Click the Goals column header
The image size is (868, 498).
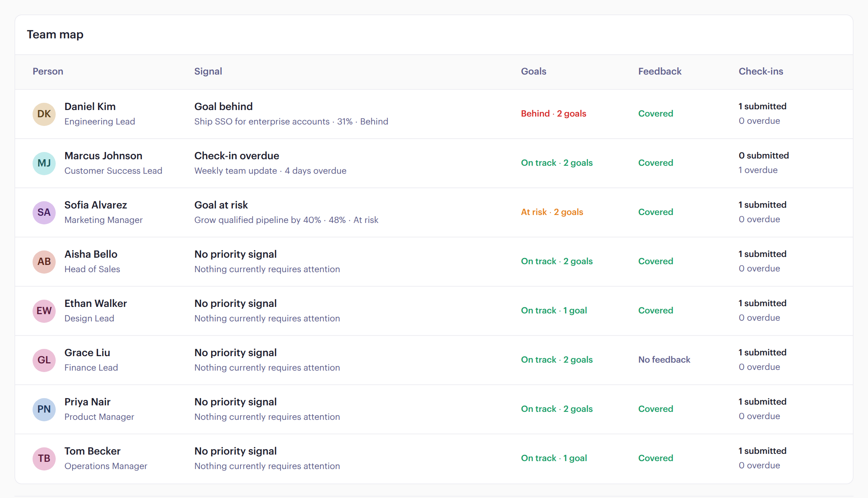click(533, 71)
